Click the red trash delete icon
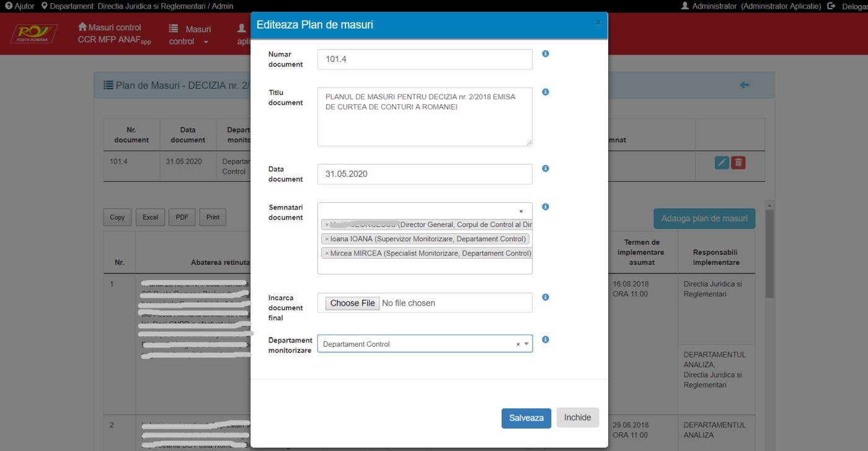The height and width of the screenshot is (451, 868). coord(738,163)
